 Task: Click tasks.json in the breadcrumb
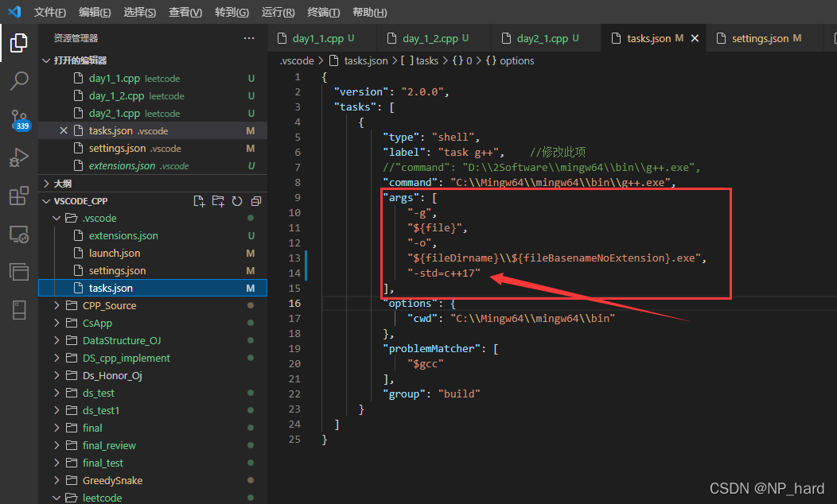point(366,60)
